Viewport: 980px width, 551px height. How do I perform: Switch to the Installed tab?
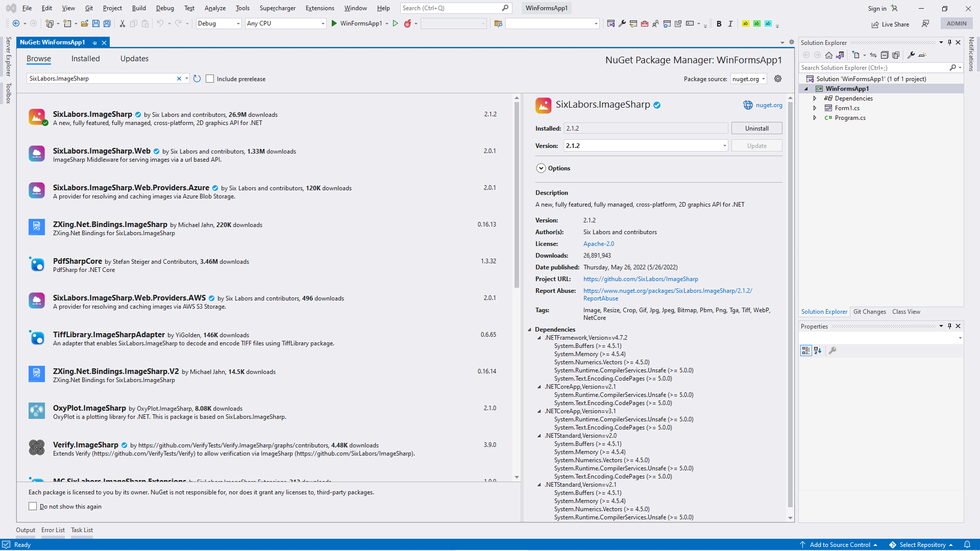[x=85, y=59]
